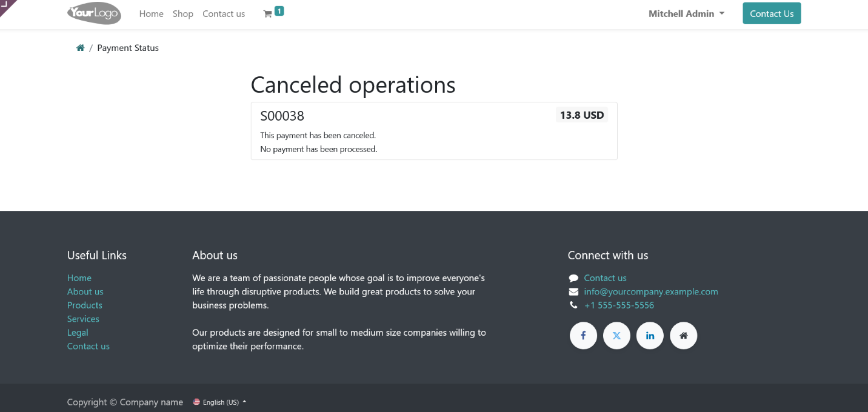Click the purple corner ribbon at top-left
This screenshot has height=412, width=868.
[x=6, y=5]
